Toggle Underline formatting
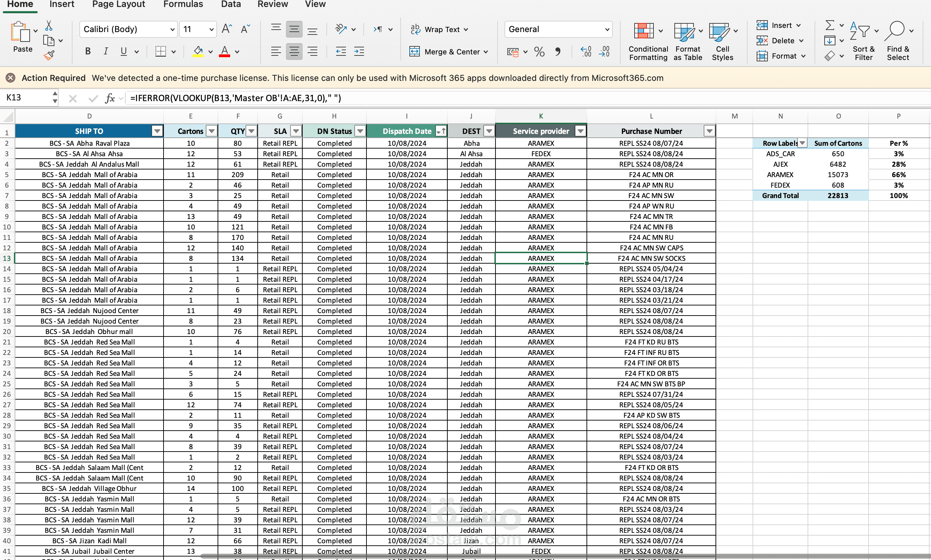Image resolution: width=931 pixels, height=560 pixels. coord(124,51)
